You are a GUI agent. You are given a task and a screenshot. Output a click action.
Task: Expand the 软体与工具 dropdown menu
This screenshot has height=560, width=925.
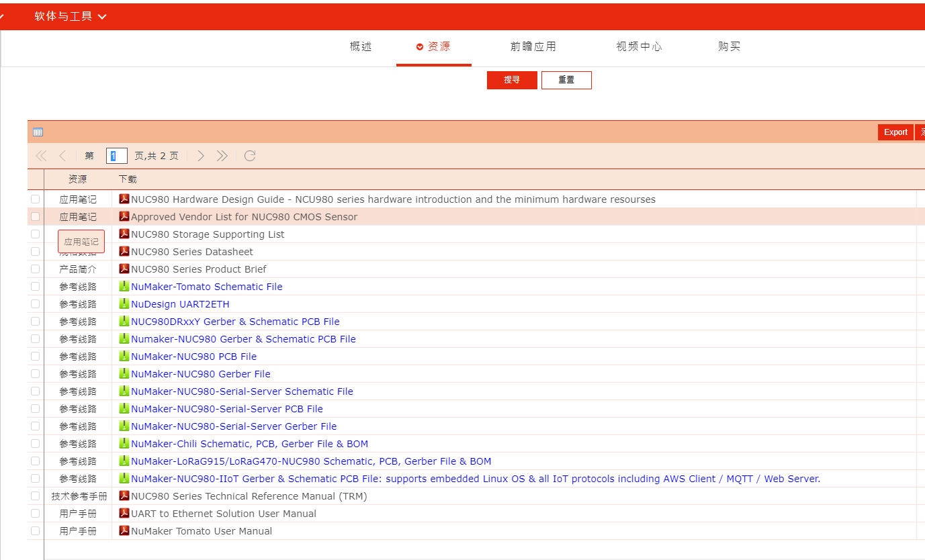pos(67,15)
